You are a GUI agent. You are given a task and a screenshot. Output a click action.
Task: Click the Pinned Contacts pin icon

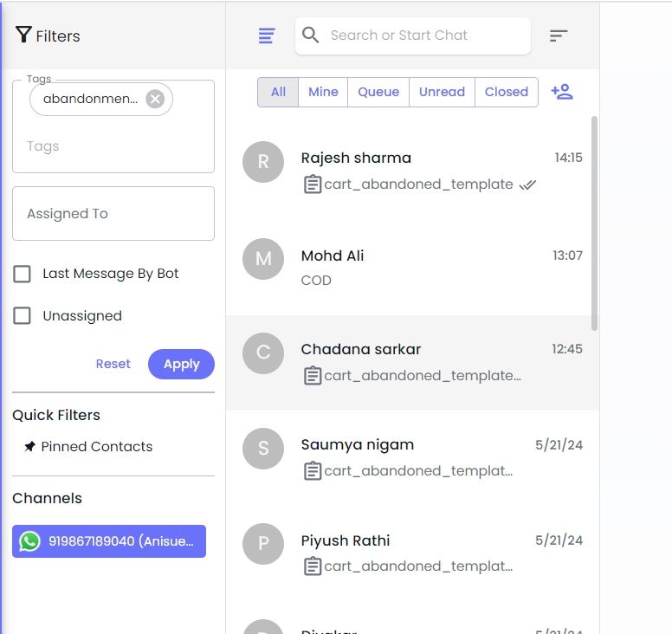(30, 447)
